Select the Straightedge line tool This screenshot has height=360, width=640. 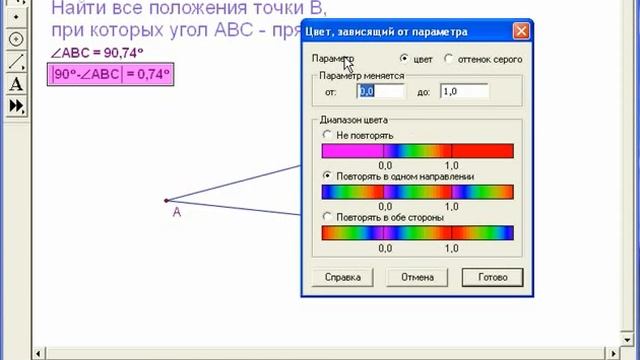[x=16, y=62]
